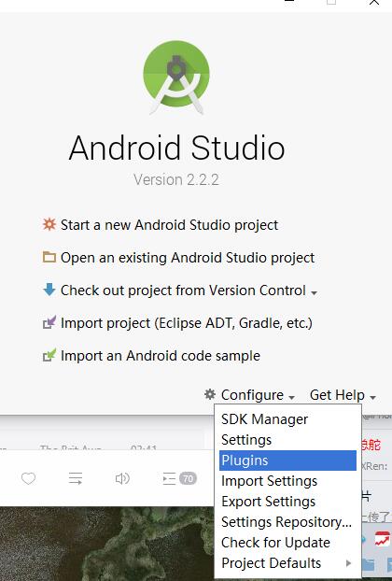This screenshot has height=581, width=392.
Task: Click the Configure gear icon
Action: point(210,394)
